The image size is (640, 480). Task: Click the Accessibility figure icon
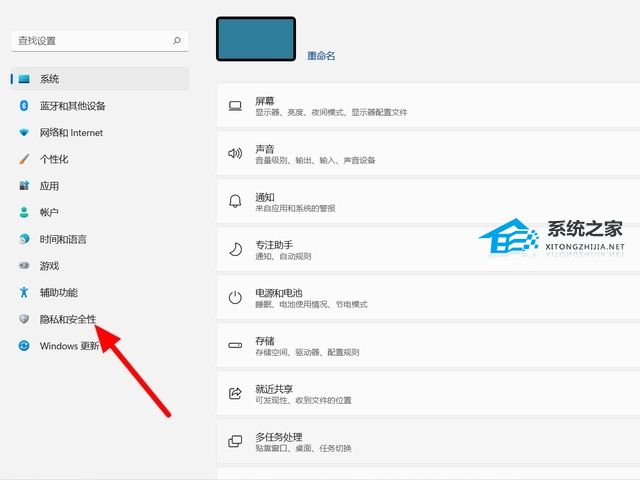point(24,292)
